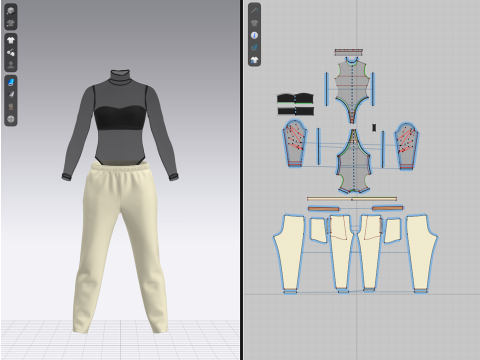Click the turtleneck collar in 3D view
This screenshot has height=360, width=480.
(x=120, y=77)
